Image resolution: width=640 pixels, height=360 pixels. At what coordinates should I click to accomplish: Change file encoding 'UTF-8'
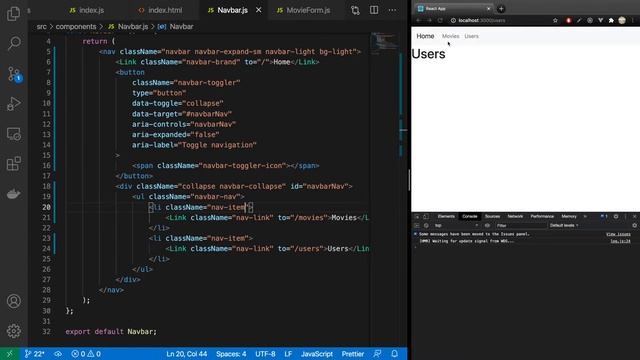pyautogui.click(x=265, y=354)
